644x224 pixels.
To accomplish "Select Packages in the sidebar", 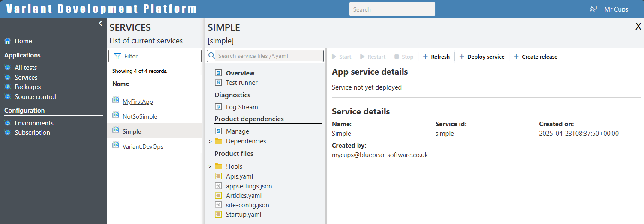I will click(27, 87).
